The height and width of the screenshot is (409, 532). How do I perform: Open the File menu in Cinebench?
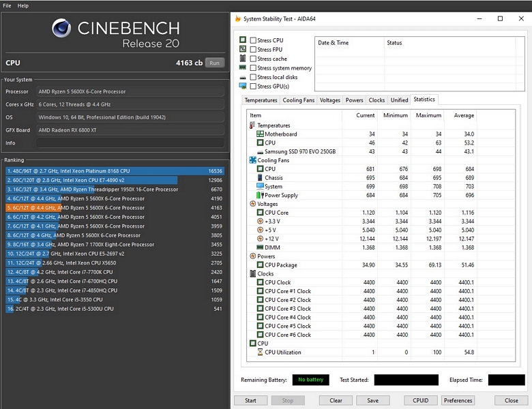click(7, 5)
